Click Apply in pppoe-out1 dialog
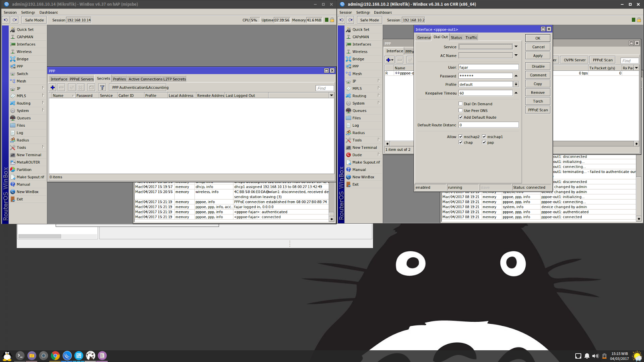Viewport: 644px width, 362px height. [538, 56]
